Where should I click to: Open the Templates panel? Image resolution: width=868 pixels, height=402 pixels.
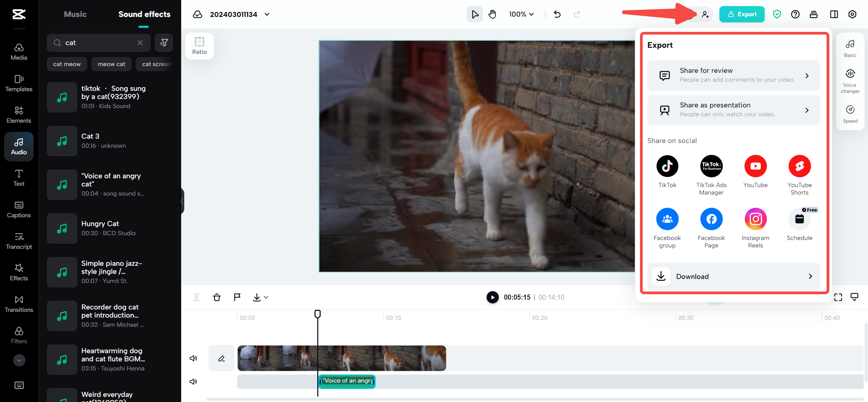(19, 83)
